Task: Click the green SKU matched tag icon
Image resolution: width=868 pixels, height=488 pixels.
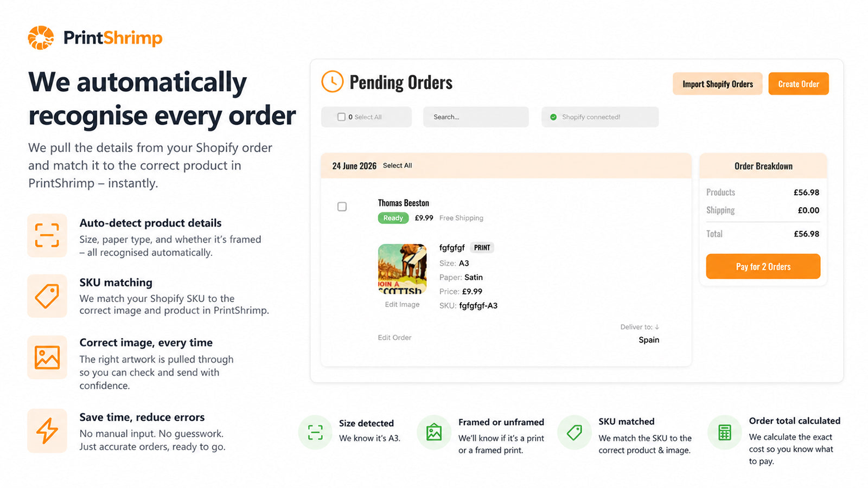Action: click(x=575, y=432)
